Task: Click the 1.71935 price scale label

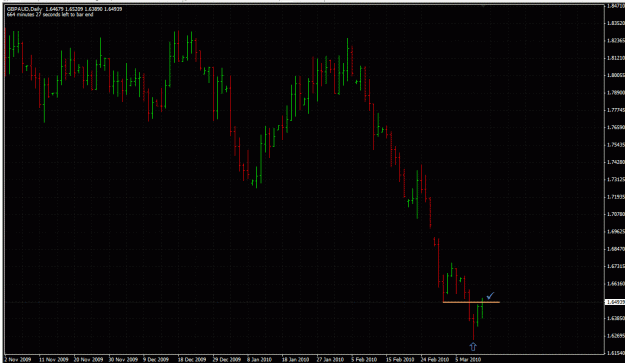Action: pyautogui.click(x=615, y=197)
